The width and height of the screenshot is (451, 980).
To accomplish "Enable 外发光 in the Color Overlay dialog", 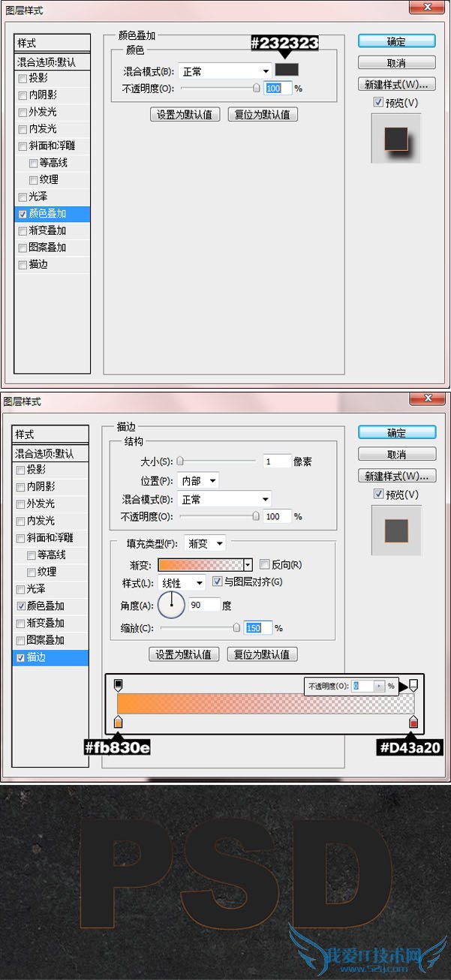I will point(23,113).
